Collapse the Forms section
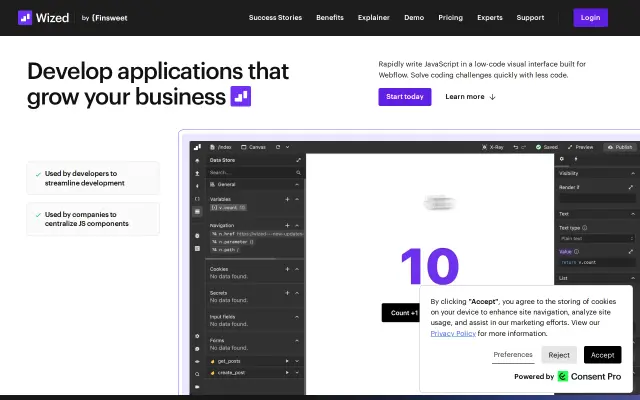Image resolution: width=640 pixels, height=400 pixels. [297, 340]
